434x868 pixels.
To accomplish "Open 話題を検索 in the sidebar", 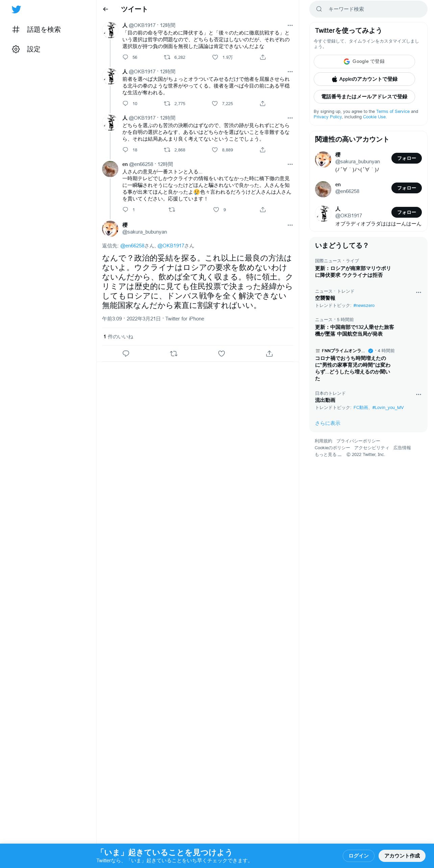I will 37,29.
